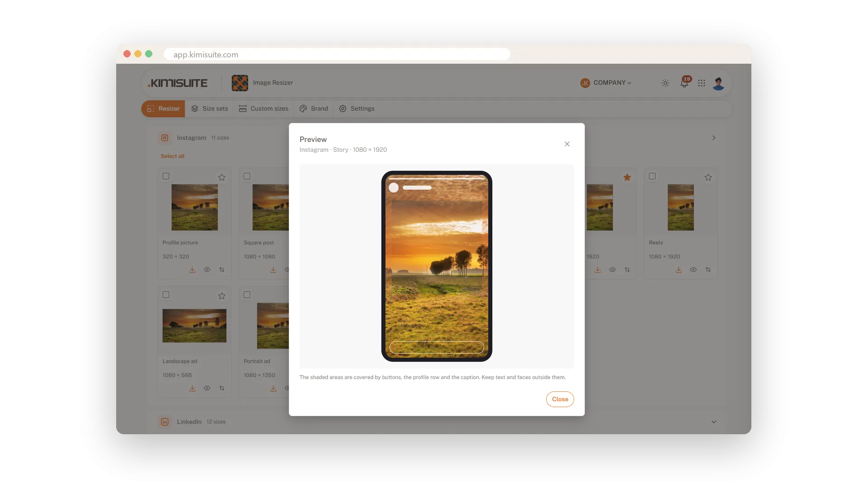
Task: Open the user profile avatar
Action: tap(718, 83)
